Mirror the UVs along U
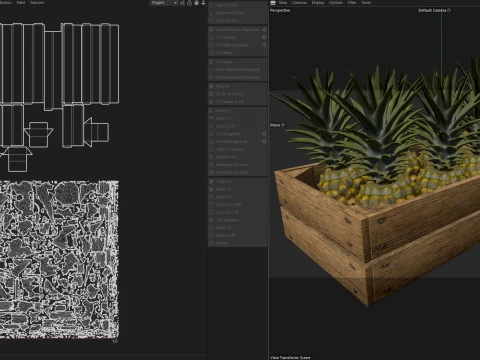 click(238, 111)
